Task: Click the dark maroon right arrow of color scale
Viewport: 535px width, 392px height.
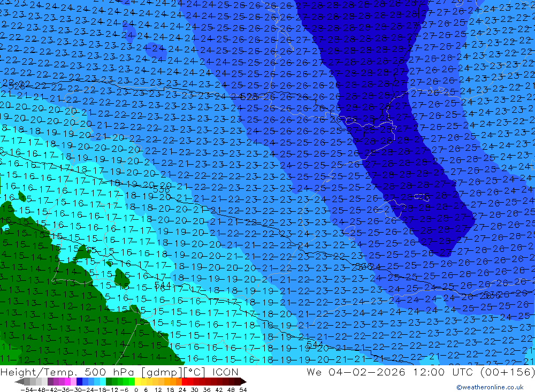Action: click(243, 382)
